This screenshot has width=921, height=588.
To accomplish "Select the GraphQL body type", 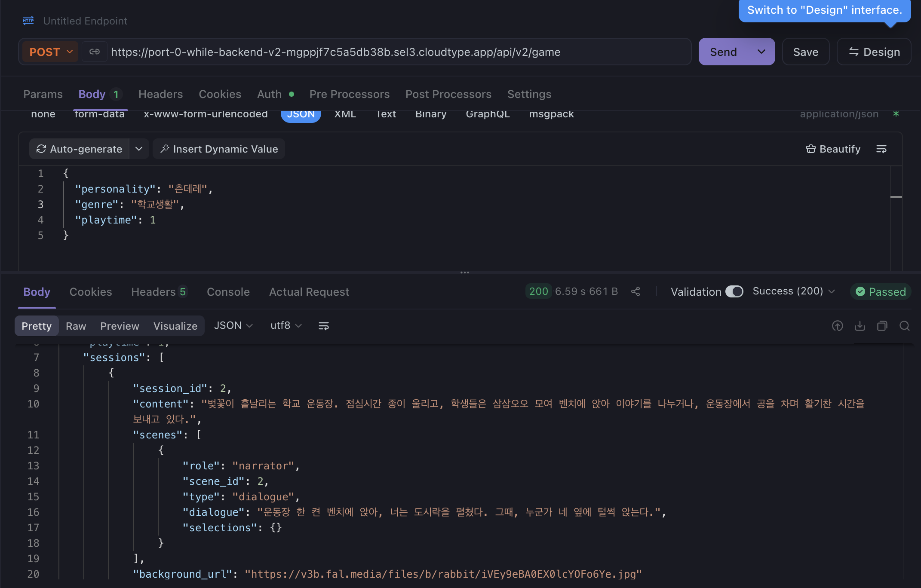I will click(x=488, y=115).
